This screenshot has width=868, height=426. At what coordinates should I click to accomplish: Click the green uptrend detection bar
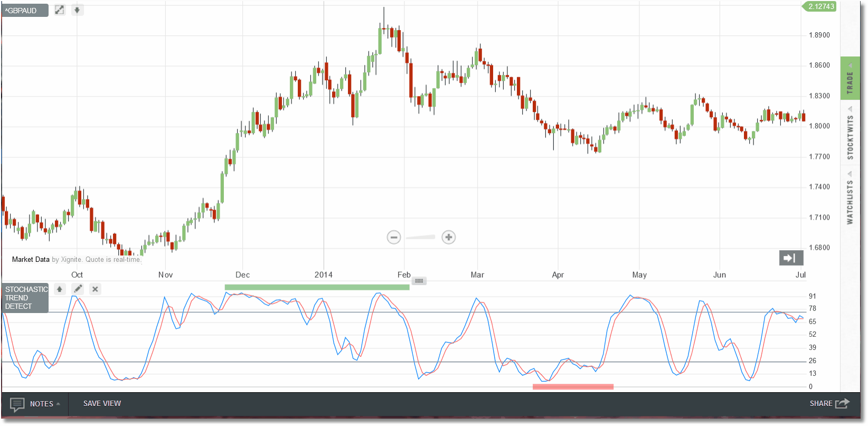pos(317,287)
